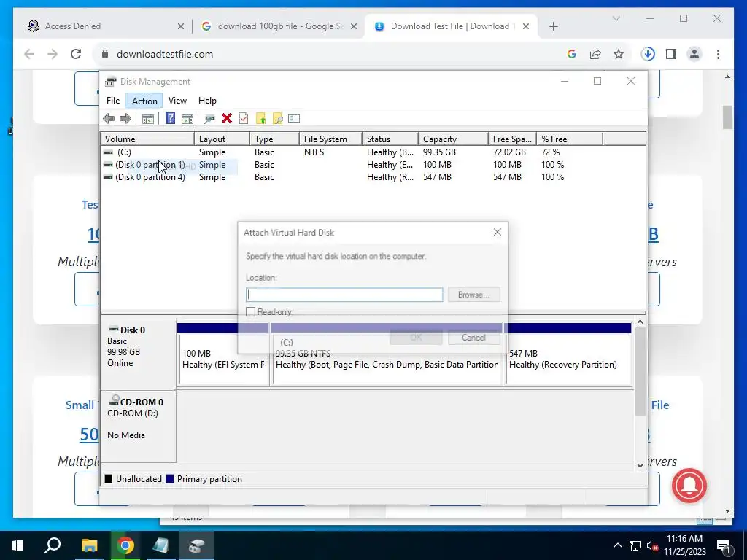Click the settings list toolbar icon

pyautogui.click(x=294, y=119)
